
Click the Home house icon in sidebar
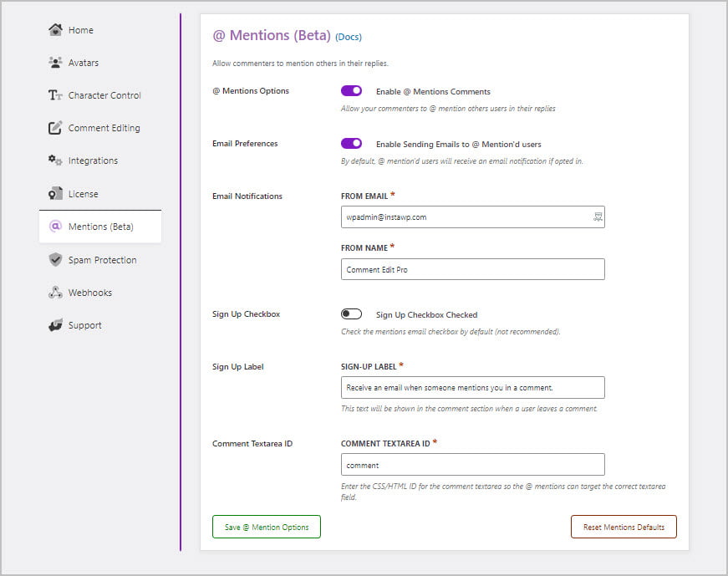[x=55, y=30]
